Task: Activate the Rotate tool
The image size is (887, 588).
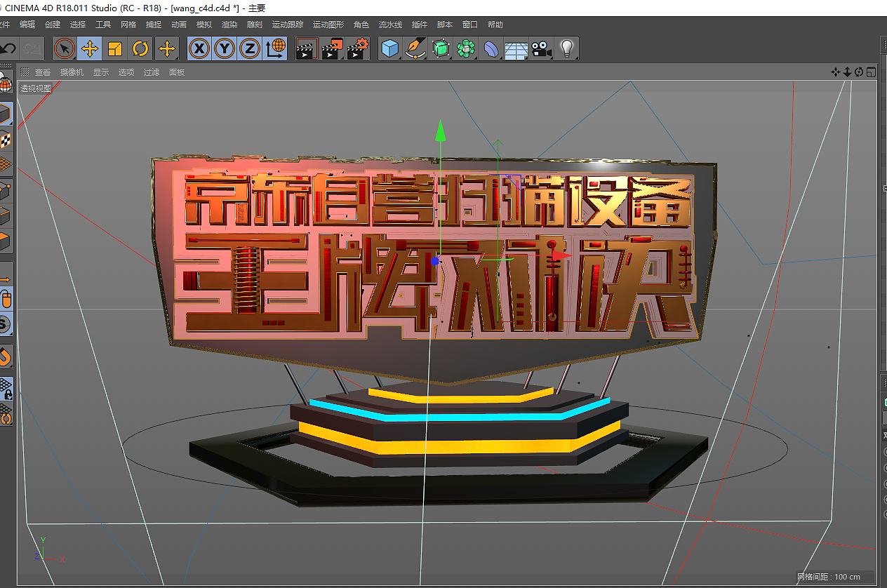Action: [x=140, y=48]
